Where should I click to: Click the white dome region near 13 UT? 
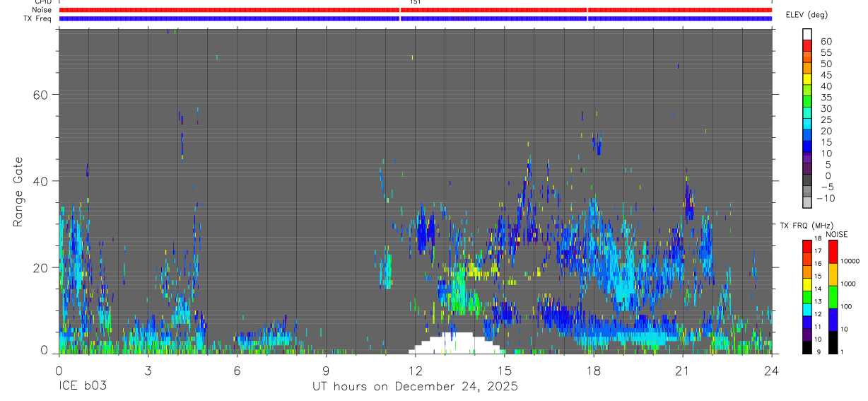[x=454, y=343]
